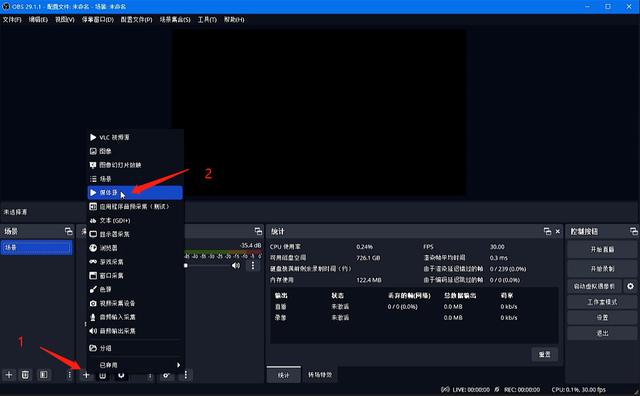Undock the Stats (统计) panel with the float icon
640x396 pixels.
point(547,231)
